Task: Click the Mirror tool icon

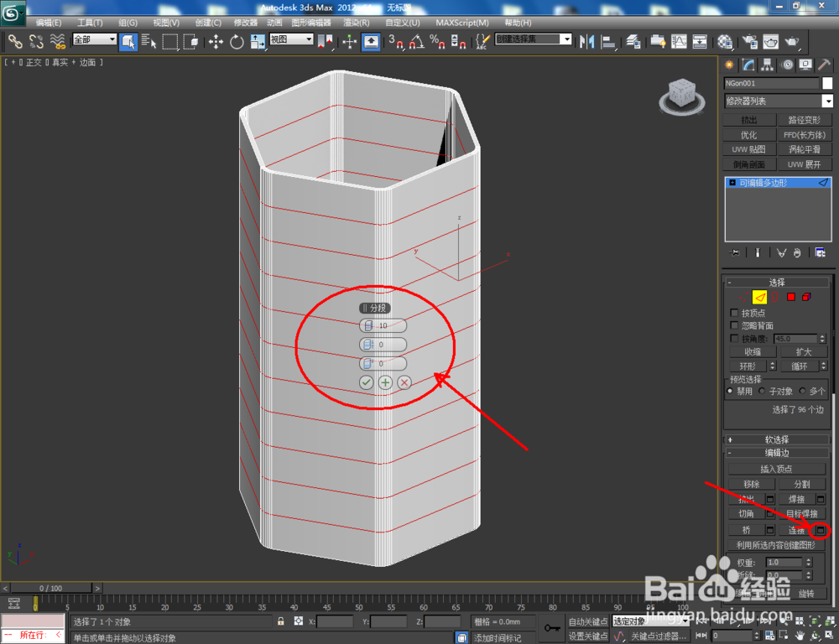Action: pyautogui.click(x=587, y=41)
